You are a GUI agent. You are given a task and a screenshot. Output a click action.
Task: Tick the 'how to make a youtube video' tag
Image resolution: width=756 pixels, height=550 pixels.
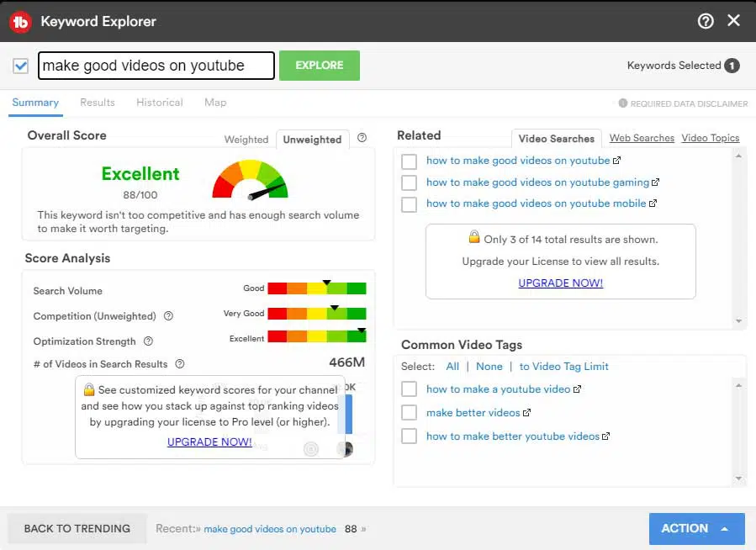[x=409, y=389]
